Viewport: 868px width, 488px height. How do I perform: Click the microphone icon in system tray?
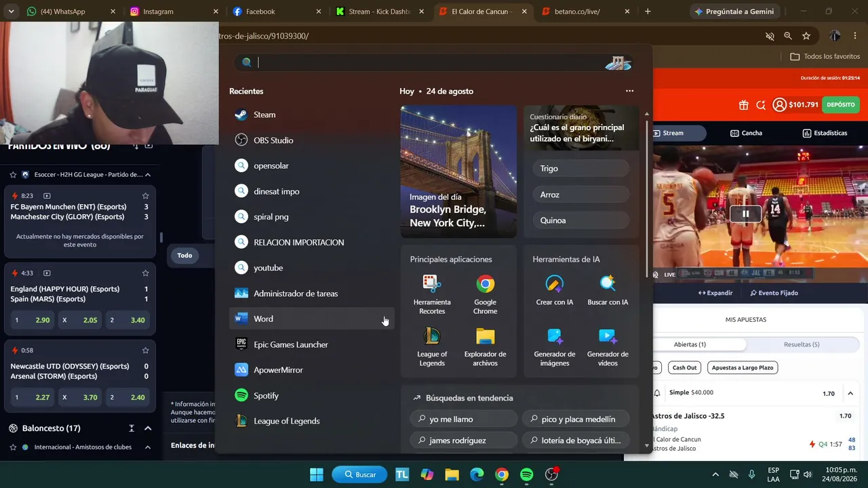pos(751,474)
